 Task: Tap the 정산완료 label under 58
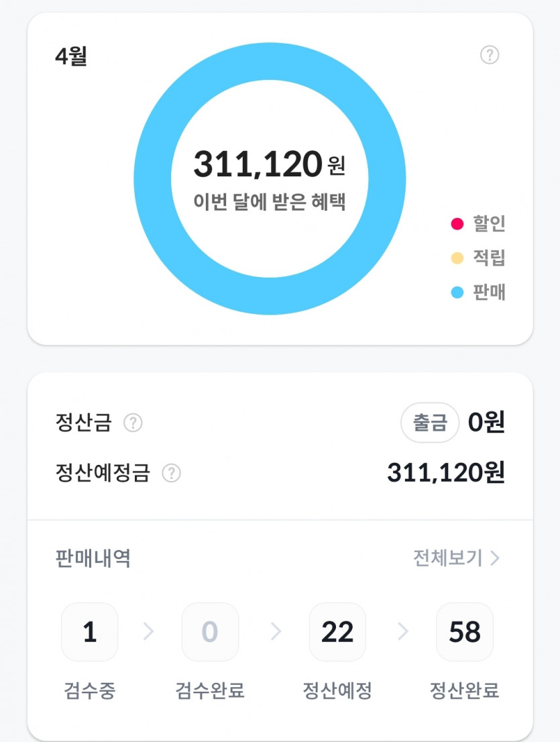click(x=464, y=691)
